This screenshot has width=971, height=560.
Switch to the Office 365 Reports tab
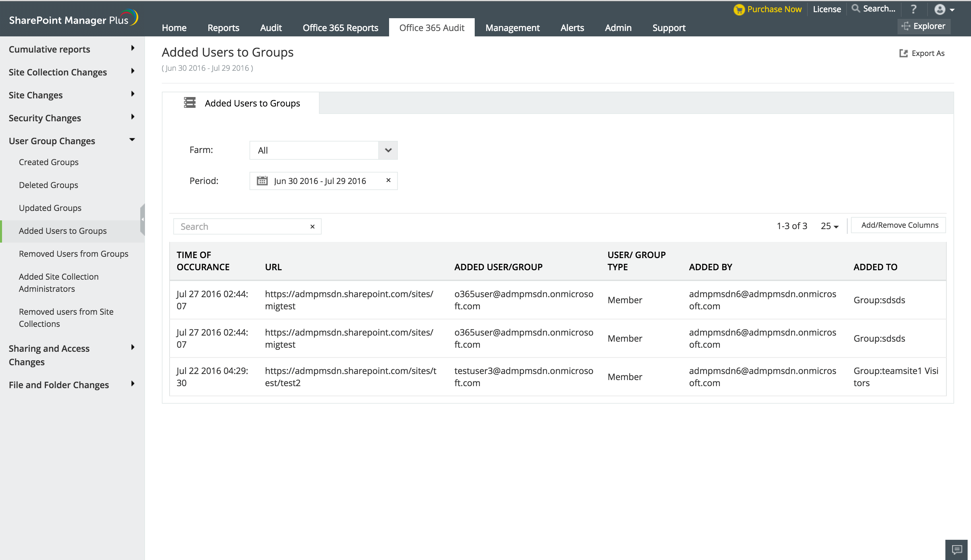[340, 28]
